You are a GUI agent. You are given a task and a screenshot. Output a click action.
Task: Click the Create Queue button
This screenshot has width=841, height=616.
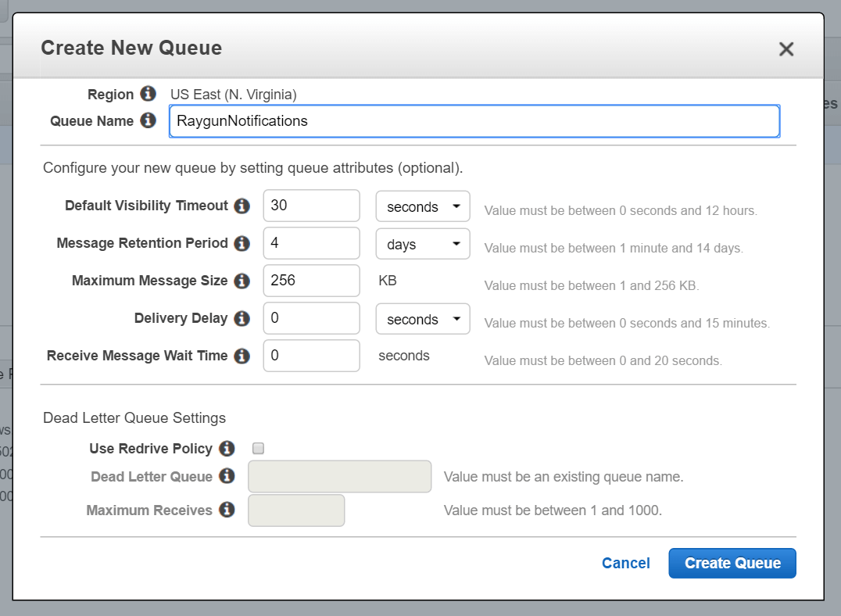[x=732, y=563]
